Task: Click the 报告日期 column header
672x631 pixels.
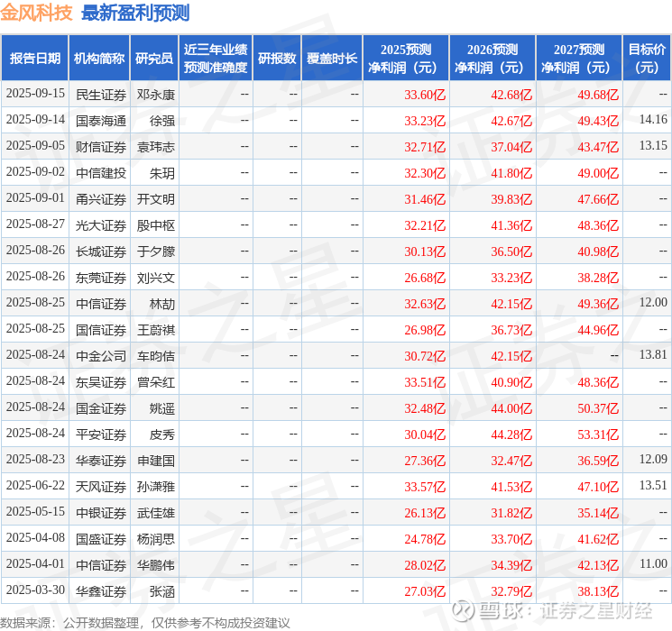Action: [x=34, y=59]
